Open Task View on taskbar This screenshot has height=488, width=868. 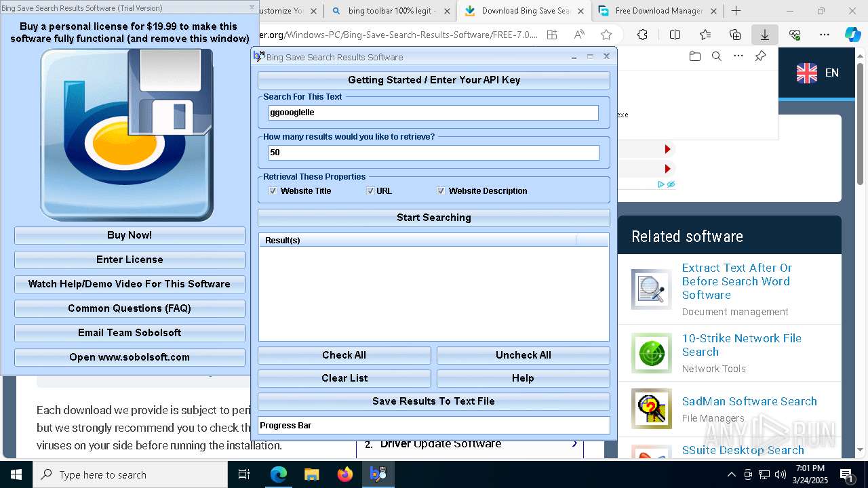pyautogui.click(x=244, y=474)
